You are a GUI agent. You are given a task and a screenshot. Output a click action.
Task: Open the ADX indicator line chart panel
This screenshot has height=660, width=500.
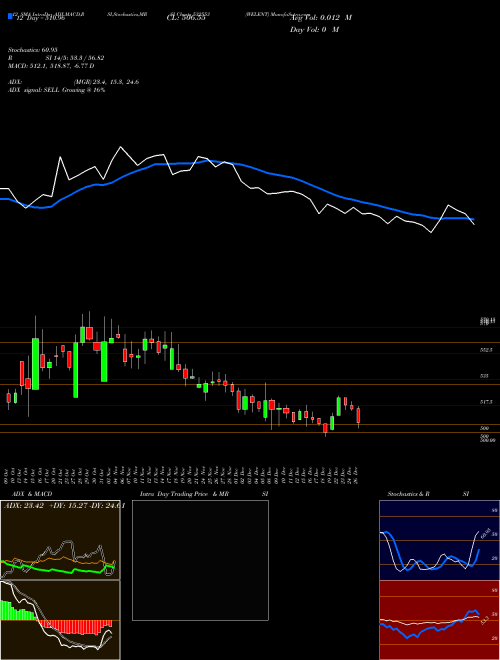tap(60, 540)
